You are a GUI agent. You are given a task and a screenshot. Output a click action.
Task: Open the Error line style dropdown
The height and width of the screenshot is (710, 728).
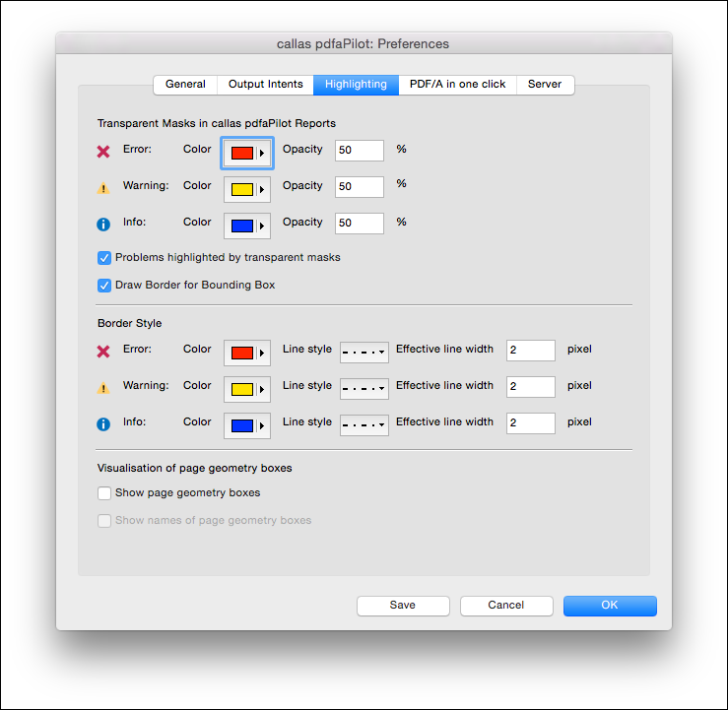tap(364, 353)
